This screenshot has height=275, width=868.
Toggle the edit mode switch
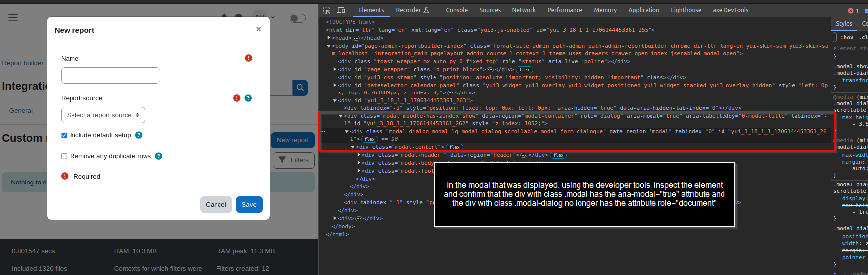click(x=297, y=18)
